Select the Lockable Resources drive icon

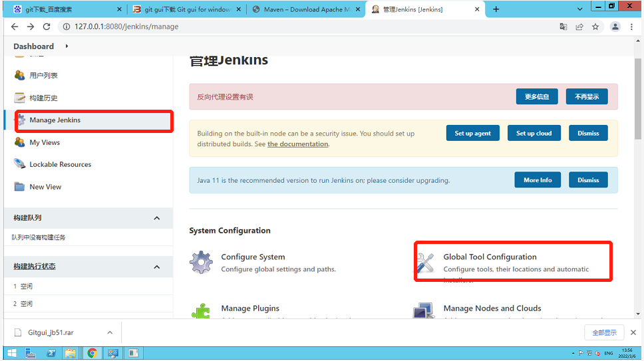point(19,164)
